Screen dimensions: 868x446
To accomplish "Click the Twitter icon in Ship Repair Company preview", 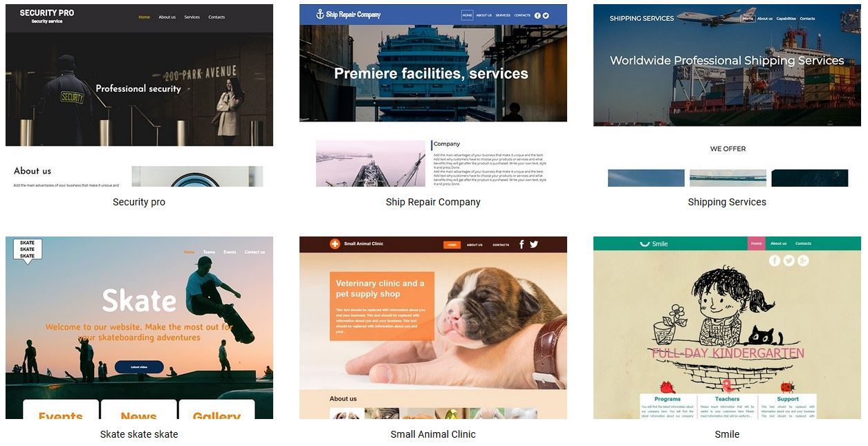I will tap(546, 15).
